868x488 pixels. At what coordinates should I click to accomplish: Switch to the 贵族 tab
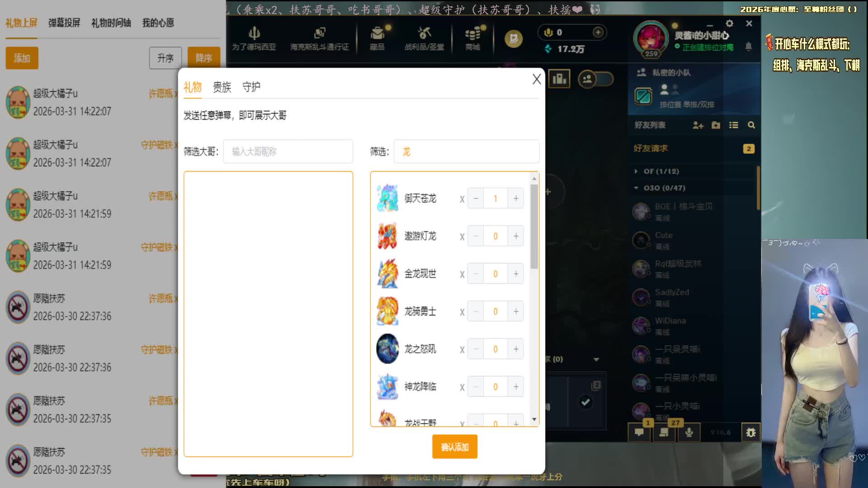click(222, 87)
